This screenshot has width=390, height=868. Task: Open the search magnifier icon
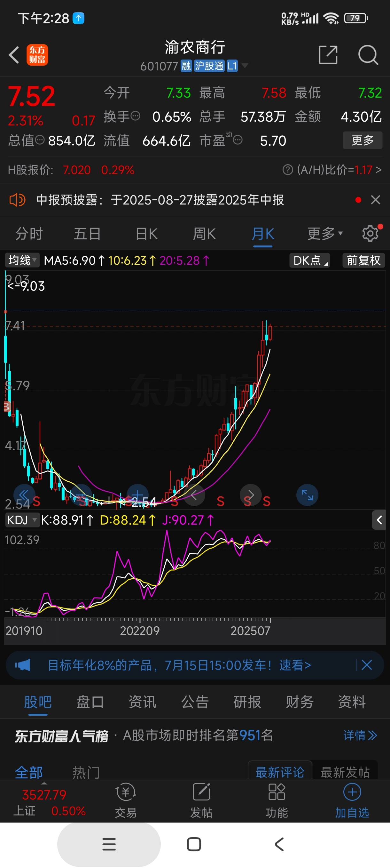tap(368, 55)
